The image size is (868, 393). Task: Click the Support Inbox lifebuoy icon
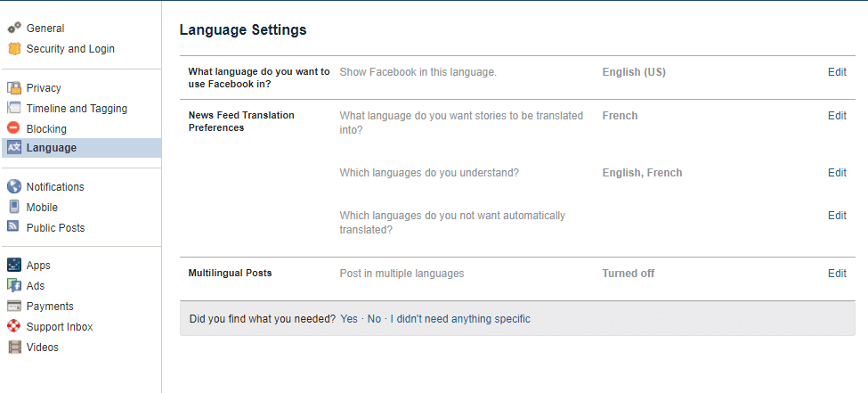13,327
